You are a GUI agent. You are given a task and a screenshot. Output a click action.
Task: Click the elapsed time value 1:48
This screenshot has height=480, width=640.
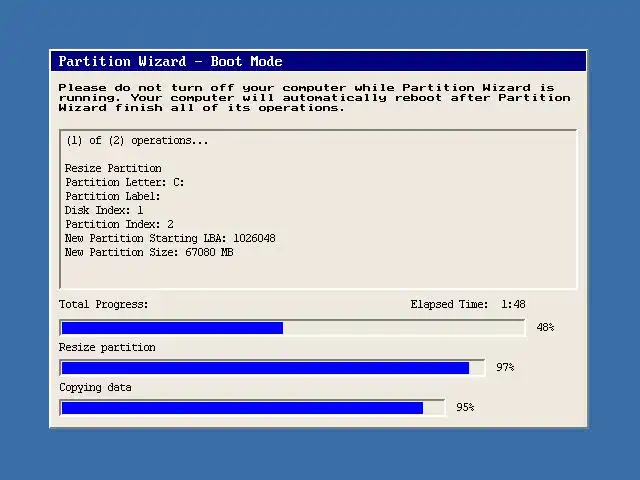pos(513,304)
